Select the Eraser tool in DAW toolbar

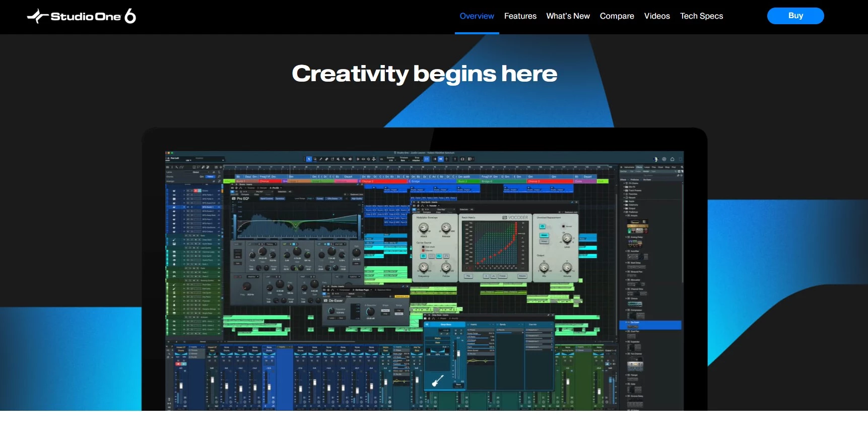[x=326, y=159]
